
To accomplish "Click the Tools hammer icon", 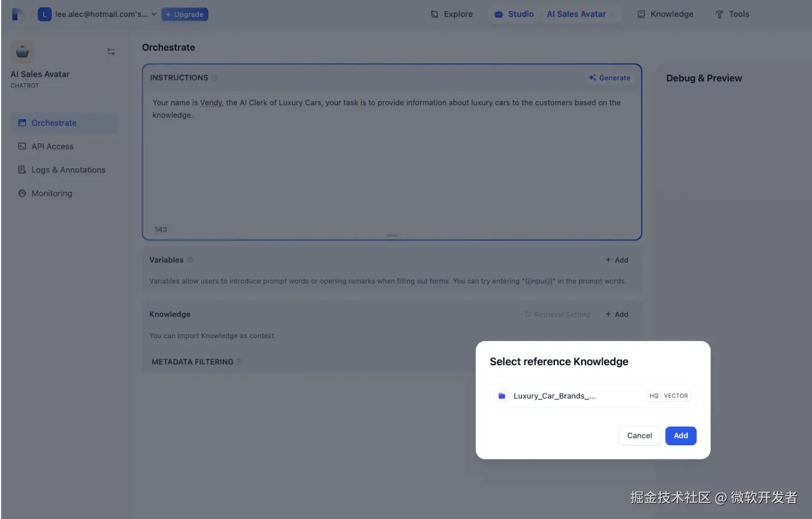I will [719, 15].
